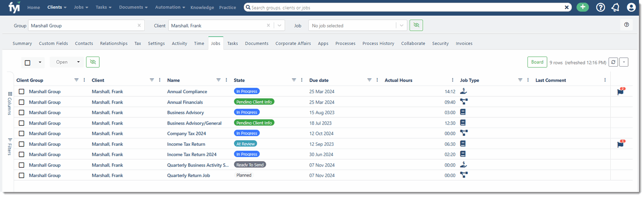The image size is (644, 197).
Task: Switch to the Custom Fields tab
Action: [53, 43]
